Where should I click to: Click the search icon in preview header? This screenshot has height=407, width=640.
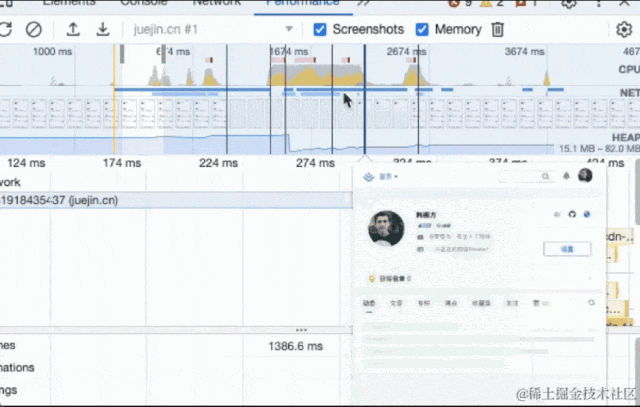545,176
